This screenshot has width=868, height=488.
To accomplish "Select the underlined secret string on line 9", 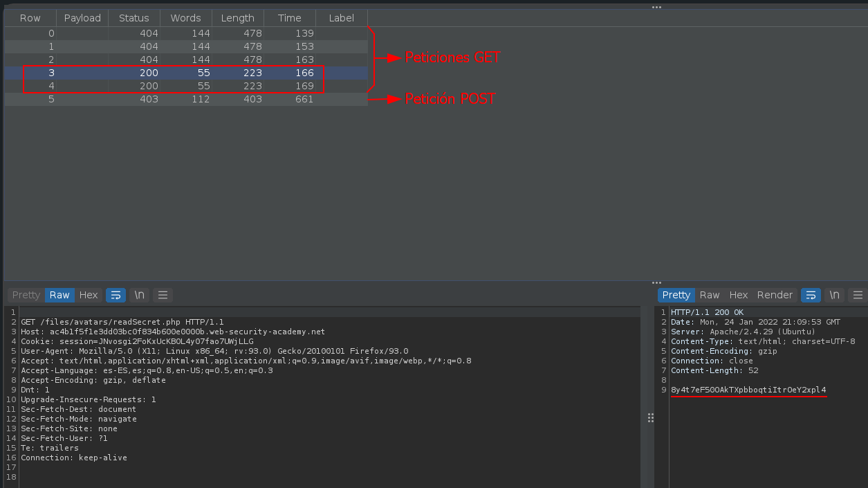I will coord(748,390).
